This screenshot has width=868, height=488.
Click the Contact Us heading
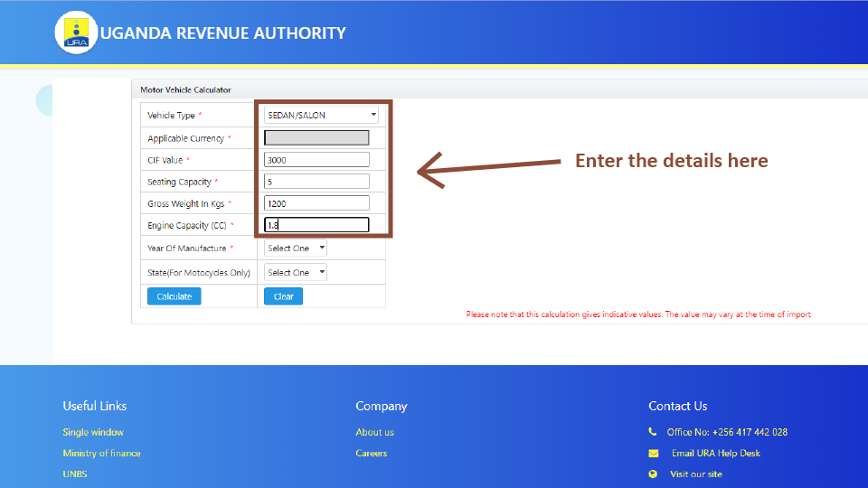click(677, 406)
